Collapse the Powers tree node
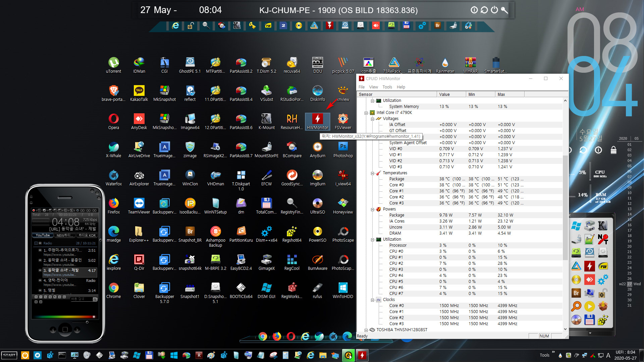 372,209
